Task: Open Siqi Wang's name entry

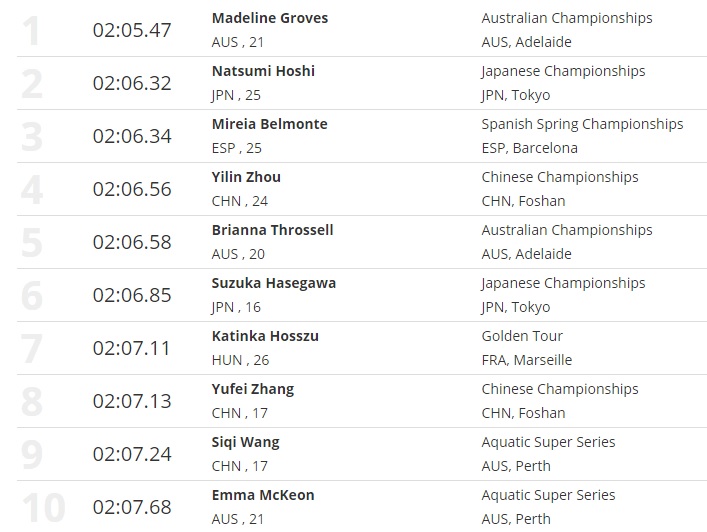Action: pos(245,442)
